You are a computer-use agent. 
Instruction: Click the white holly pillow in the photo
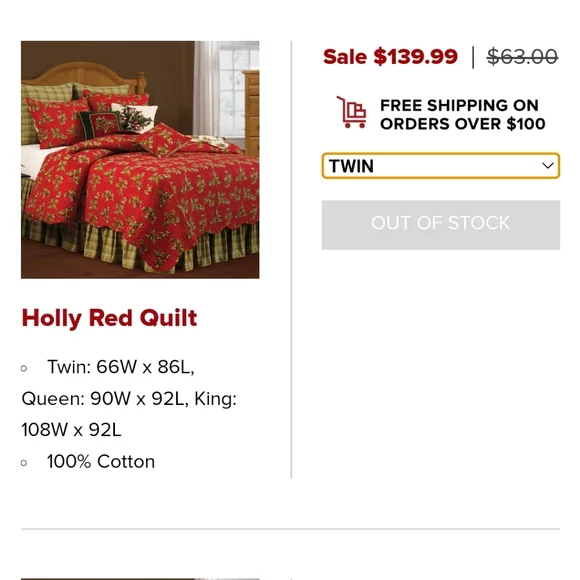[x=136, y=117]
